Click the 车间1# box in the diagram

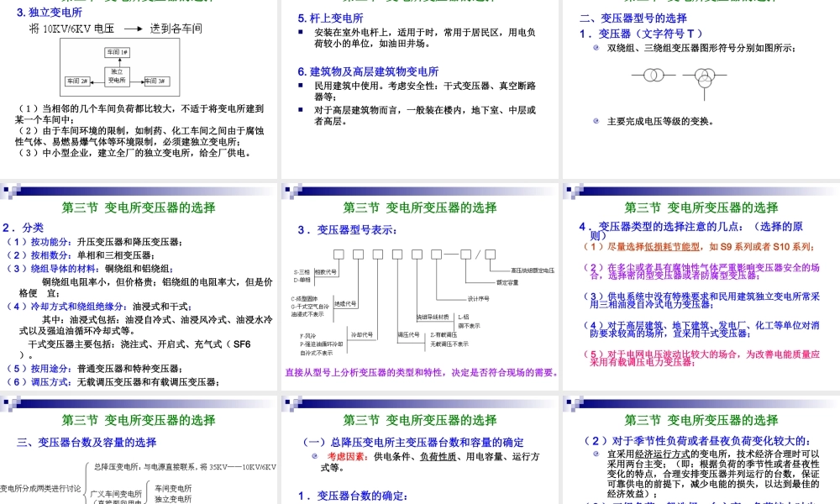click(x=118, y=51)
